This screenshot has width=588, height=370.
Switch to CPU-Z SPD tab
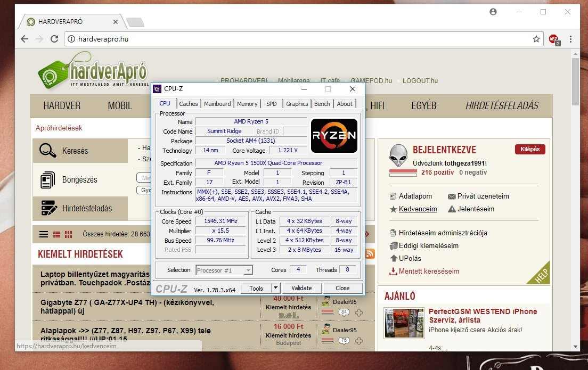click(x=272, y=104)
